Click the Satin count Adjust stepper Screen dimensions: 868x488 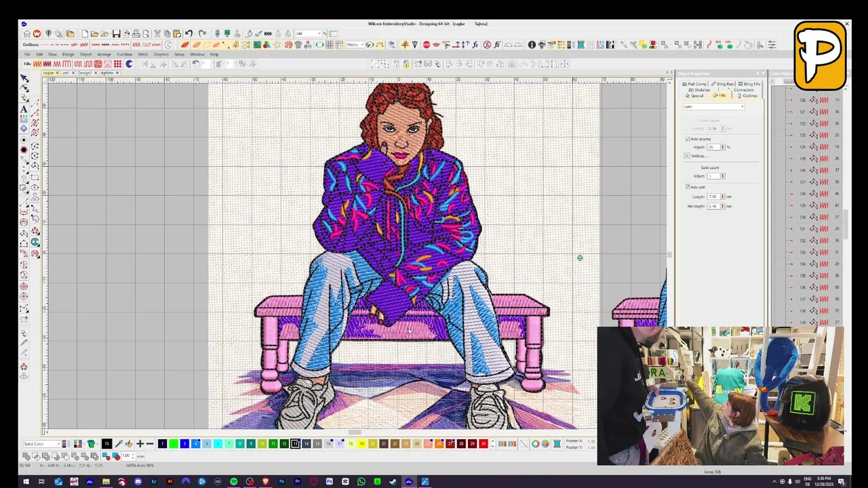pyautogui.click(x=722, y=176)
